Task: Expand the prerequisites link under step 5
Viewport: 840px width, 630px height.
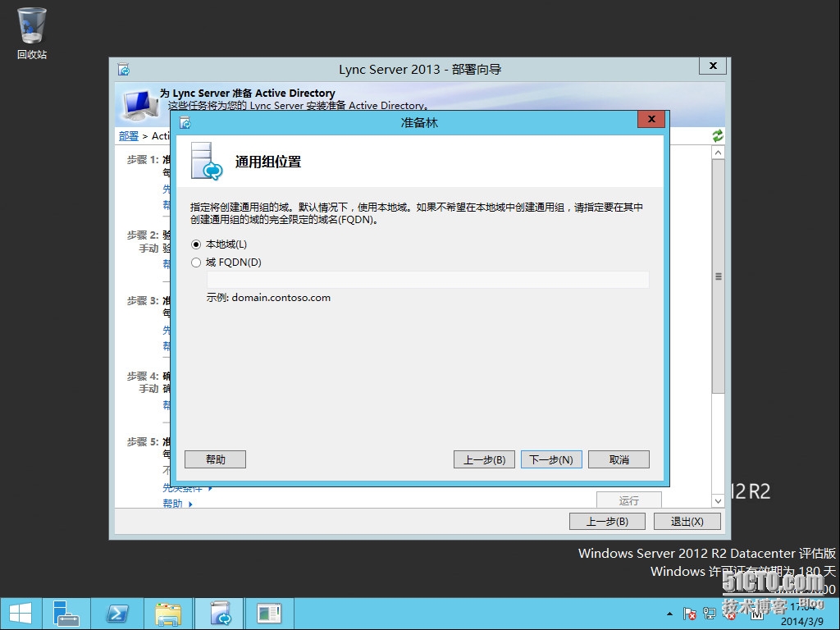Action: click(188, 488)
